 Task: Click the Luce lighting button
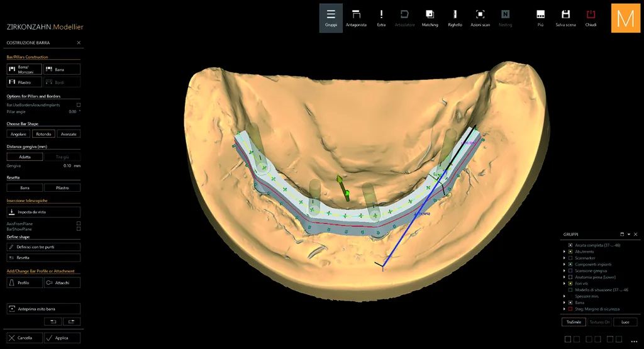tap(625, 322)
